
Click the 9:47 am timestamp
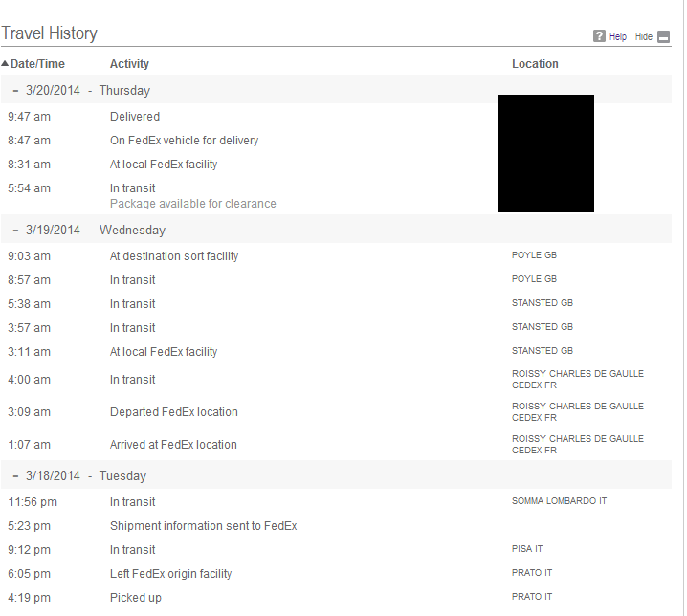[x=29, y=117]
